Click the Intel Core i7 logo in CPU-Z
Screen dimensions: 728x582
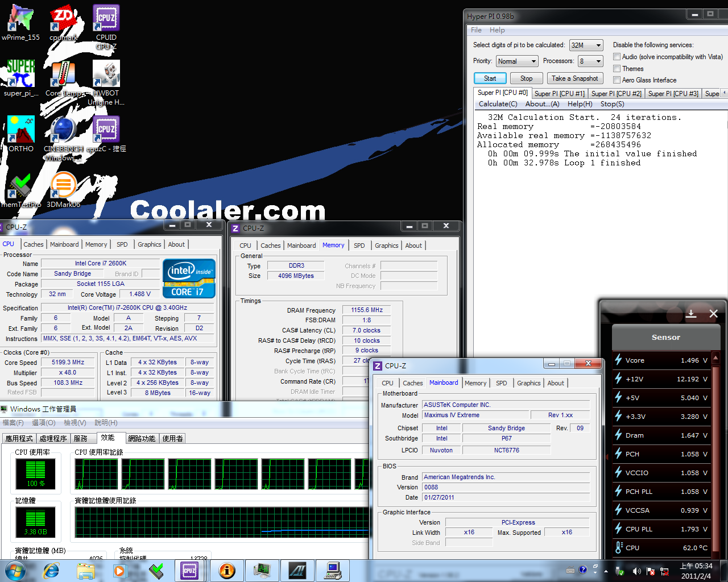[189, 278]
